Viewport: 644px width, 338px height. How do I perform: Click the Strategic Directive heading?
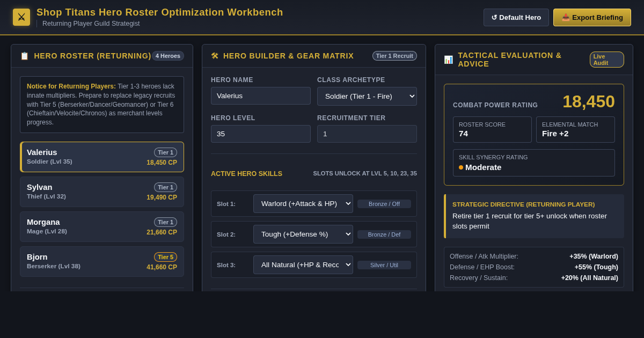[x=523, y=204]
